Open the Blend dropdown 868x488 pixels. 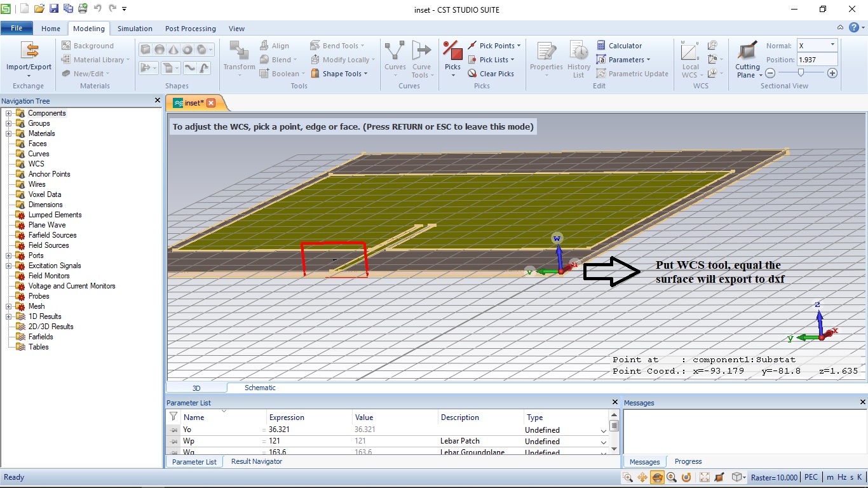point(280,59)
